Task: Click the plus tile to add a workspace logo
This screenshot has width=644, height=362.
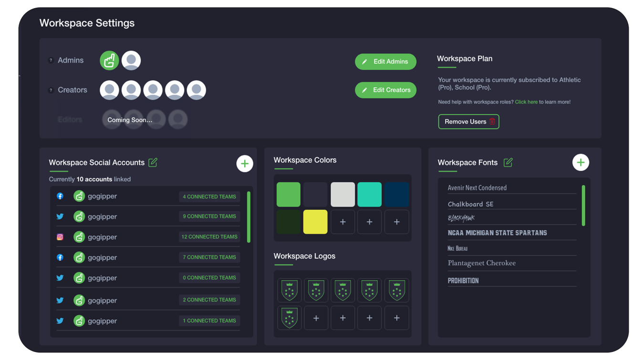Action: [316, 318]
